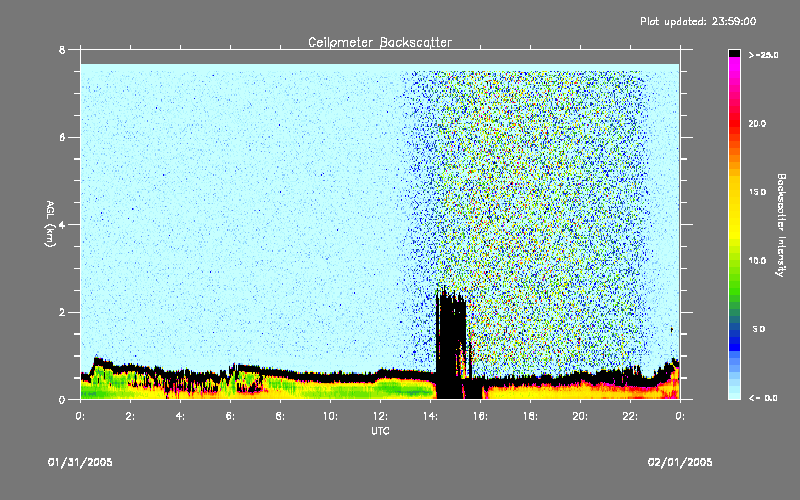Click the x-axis tick label '4:'
The height and width of the screenshot is (500, 800).
(x=180, y=416)
